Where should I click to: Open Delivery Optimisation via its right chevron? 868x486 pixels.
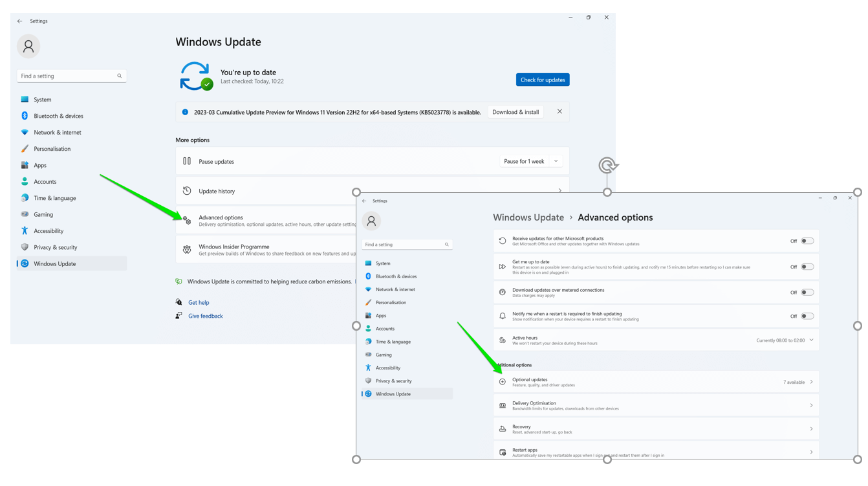point(812,406)
